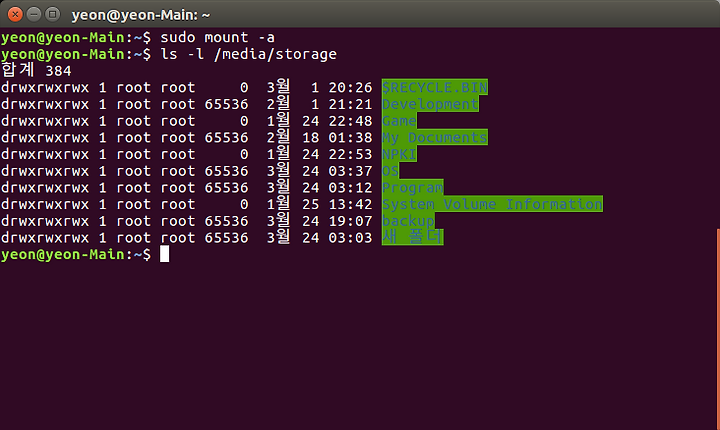Click the '새 폴더' directory name
The image size is (720, 430).
click(412, 237)
